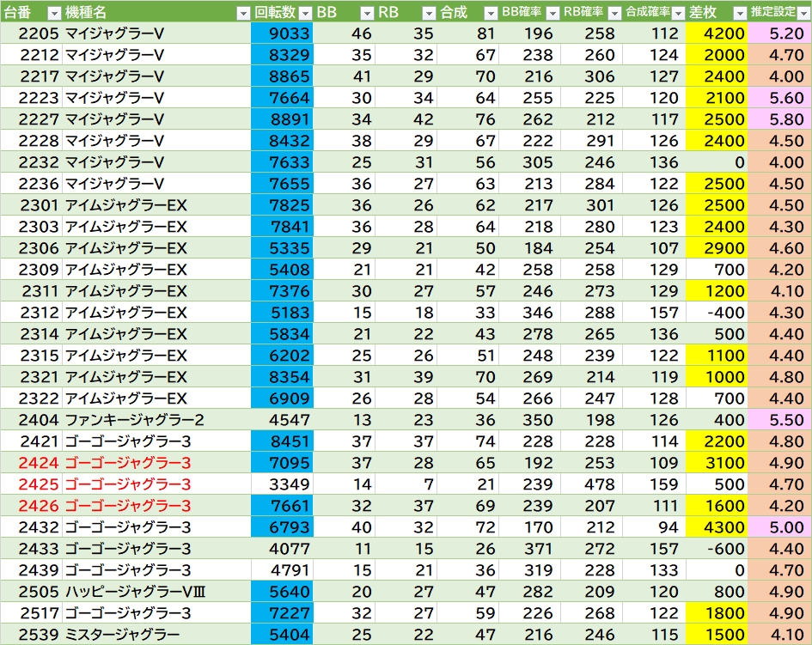Open the 合成確率 column filter dropdown

click(x=678, y=14)
